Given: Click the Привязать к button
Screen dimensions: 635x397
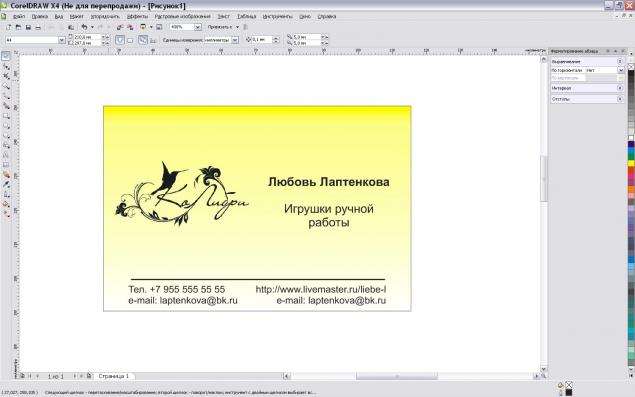Looking at the screenshot, I should pyautogui.click(x=223, y=27).
